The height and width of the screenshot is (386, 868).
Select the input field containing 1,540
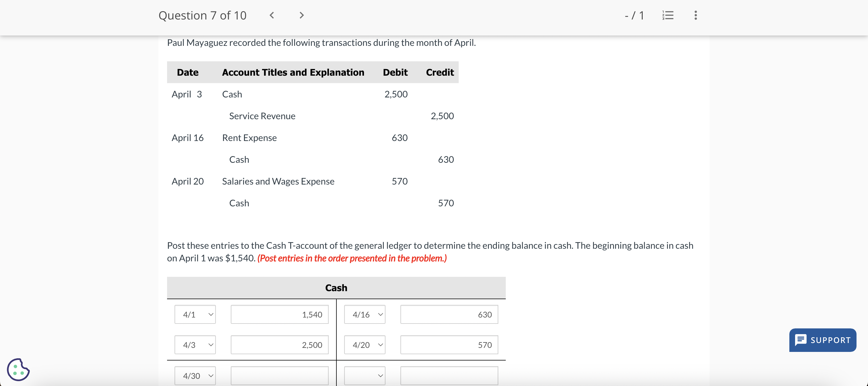click(x=279, y=314)
